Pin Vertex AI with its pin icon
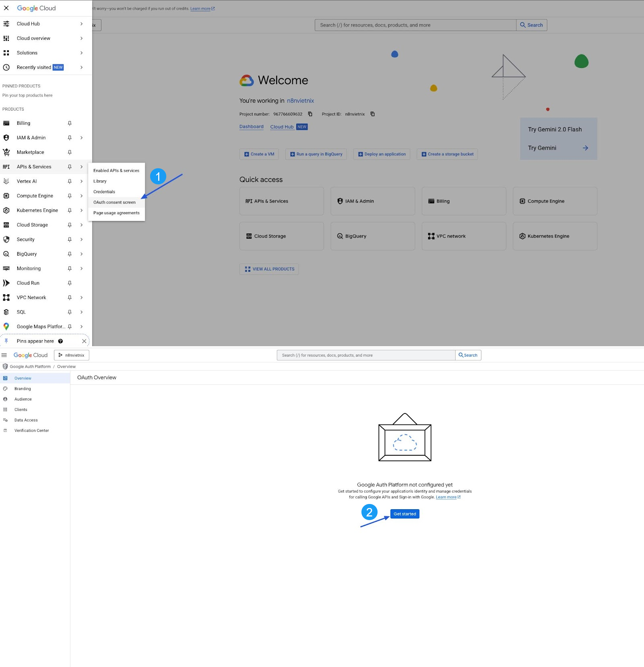Screen dimensions: 644x667 tap(70, 181)
